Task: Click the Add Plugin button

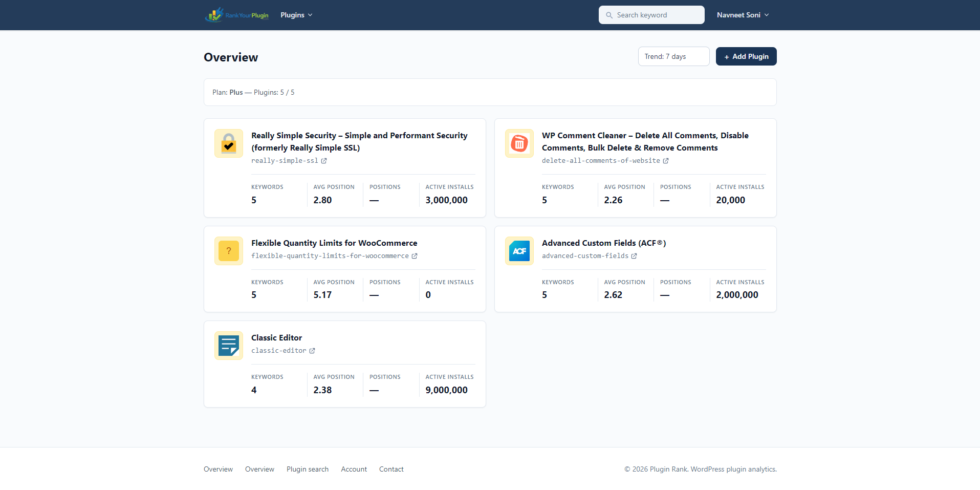Action: point(746,56)
